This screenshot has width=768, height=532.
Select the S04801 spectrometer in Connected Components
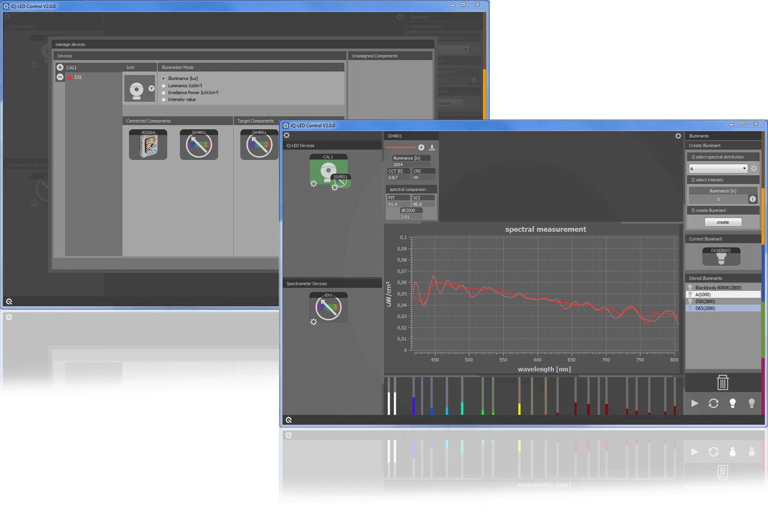tap(199, 144)
